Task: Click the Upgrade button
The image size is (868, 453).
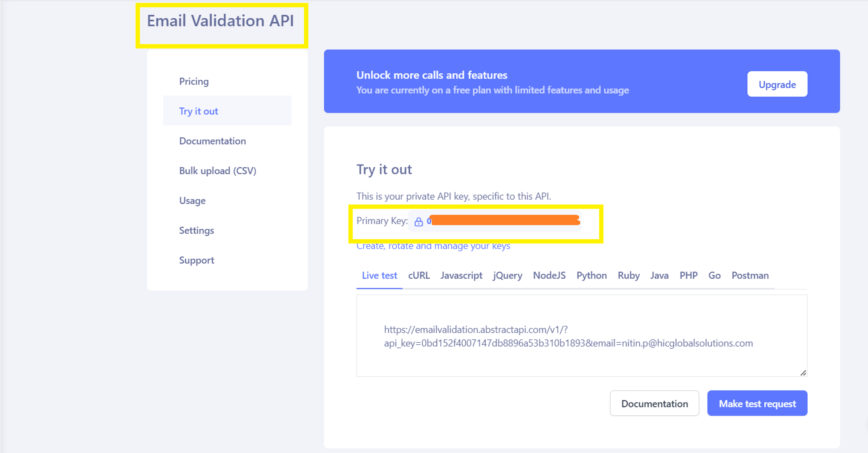Action: coord(777,84)
